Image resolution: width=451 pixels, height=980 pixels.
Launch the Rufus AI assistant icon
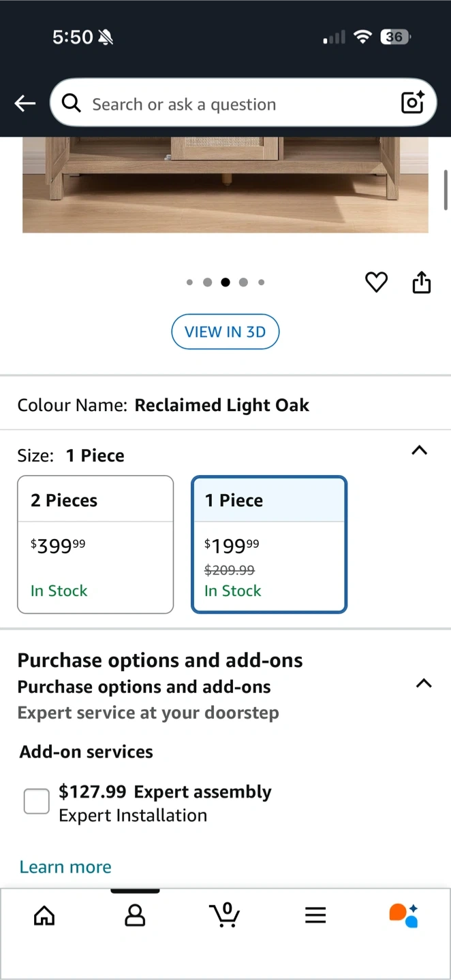click(x=403, y=915)
